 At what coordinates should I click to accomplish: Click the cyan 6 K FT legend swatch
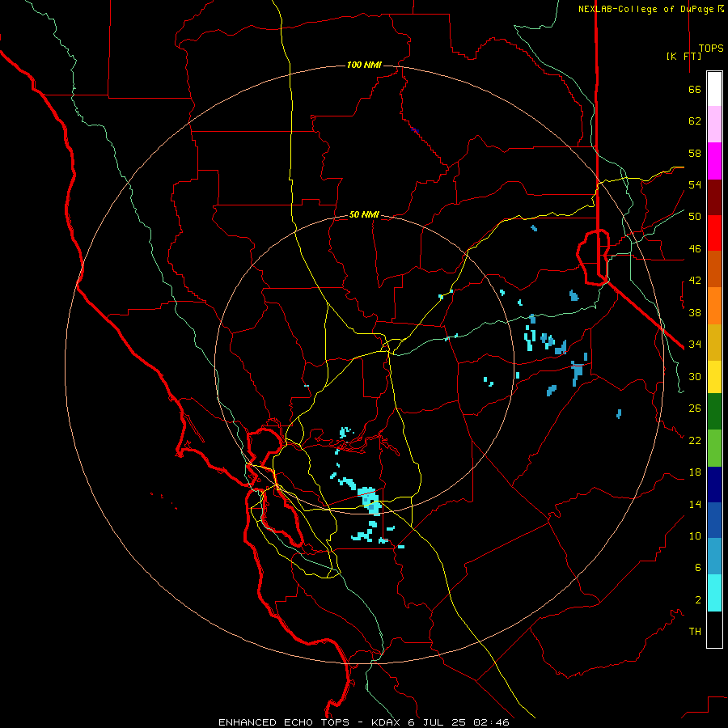(x=714, y=593)
